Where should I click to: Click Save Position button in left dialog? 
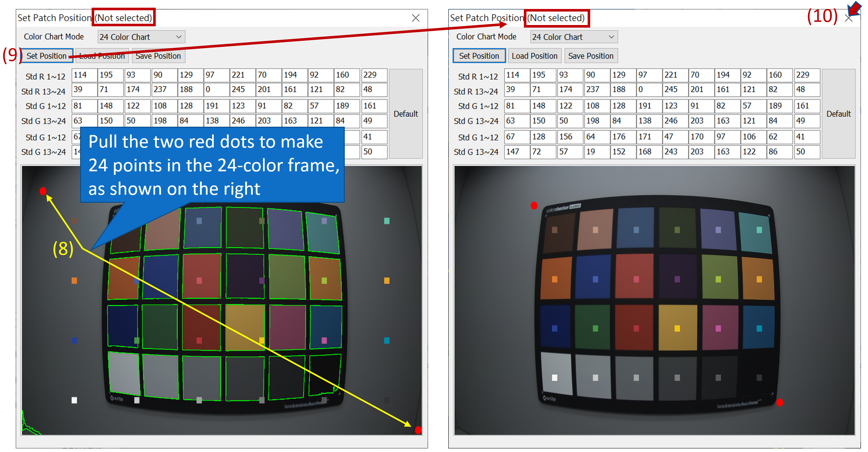[158, 56]
